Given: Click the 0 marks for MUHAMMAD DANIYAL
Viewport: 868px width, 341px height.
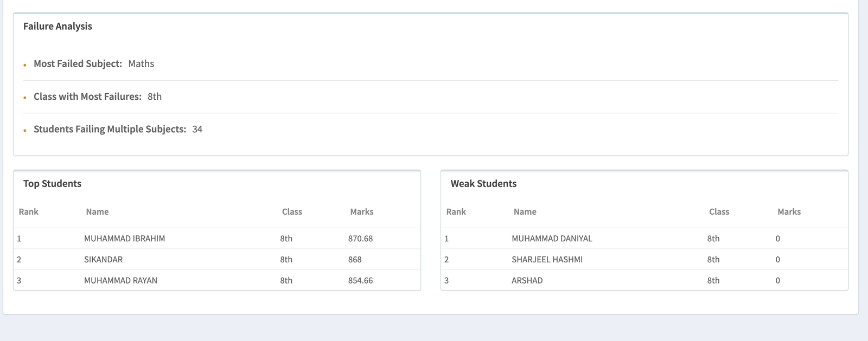Looking at the screenshot, I should 778,239.
